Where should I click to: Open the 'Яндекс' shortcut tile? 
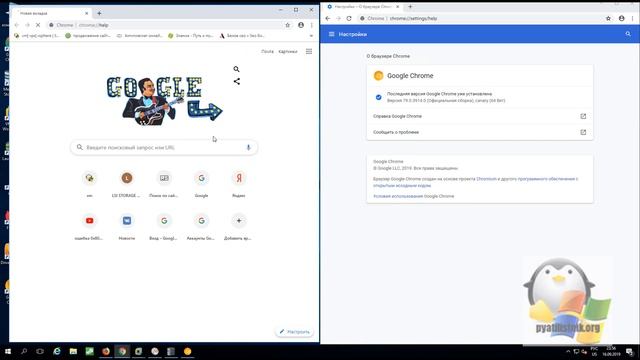point(239,183)
